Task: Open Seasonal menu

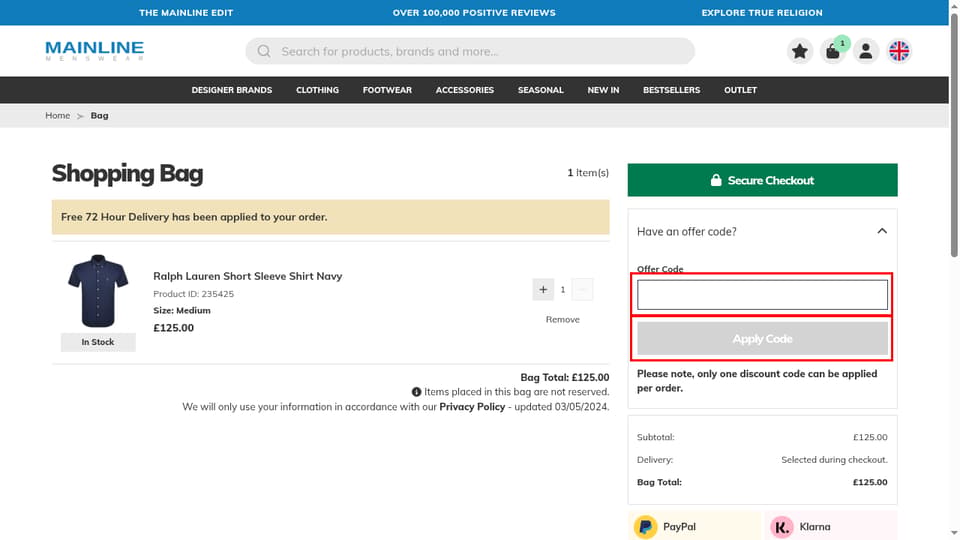Action: tap(541, 90)
